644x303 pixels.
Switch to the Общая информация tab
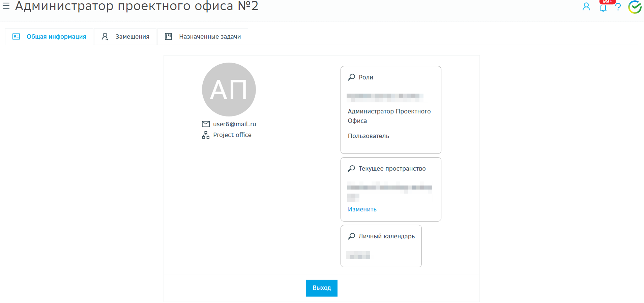tap(49, 37)
